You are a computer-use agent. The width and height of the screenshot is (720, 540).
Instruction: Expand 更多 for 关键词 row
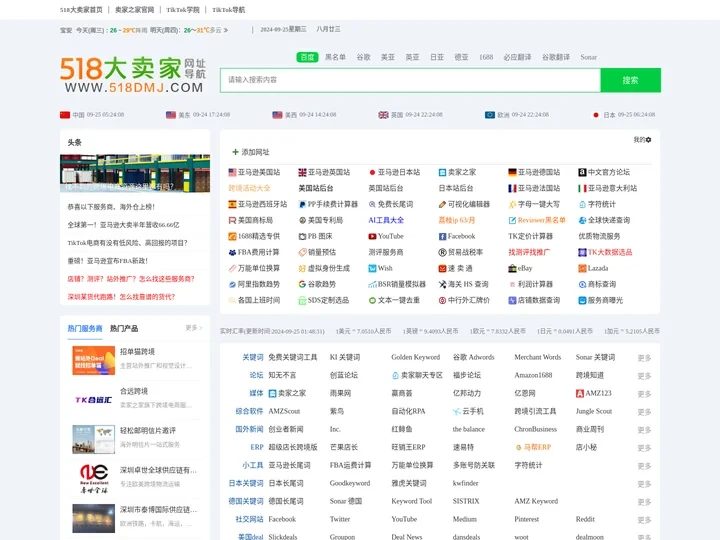[644, 358]
